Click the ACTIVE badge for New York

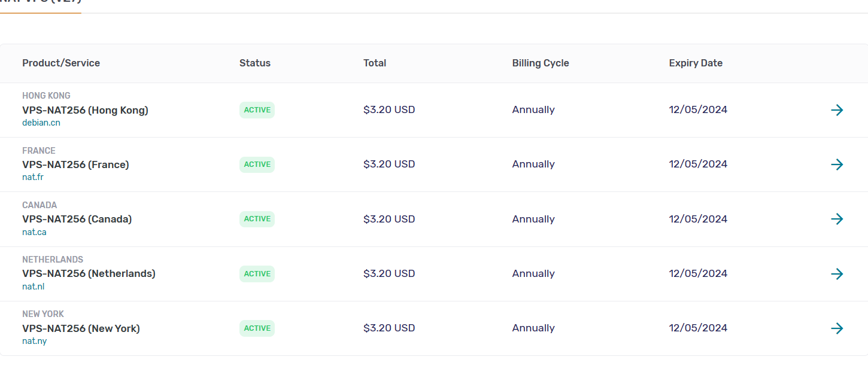(x=257, y=328)
